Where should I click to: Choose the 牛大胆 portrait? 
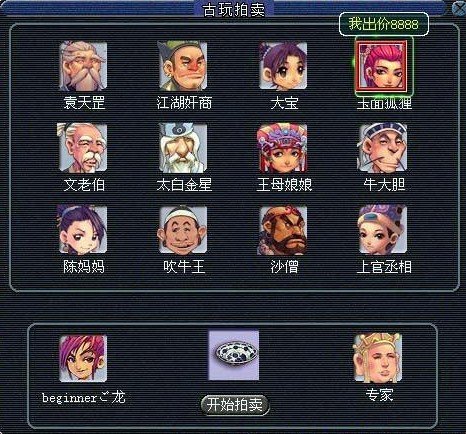click(383, 148)
